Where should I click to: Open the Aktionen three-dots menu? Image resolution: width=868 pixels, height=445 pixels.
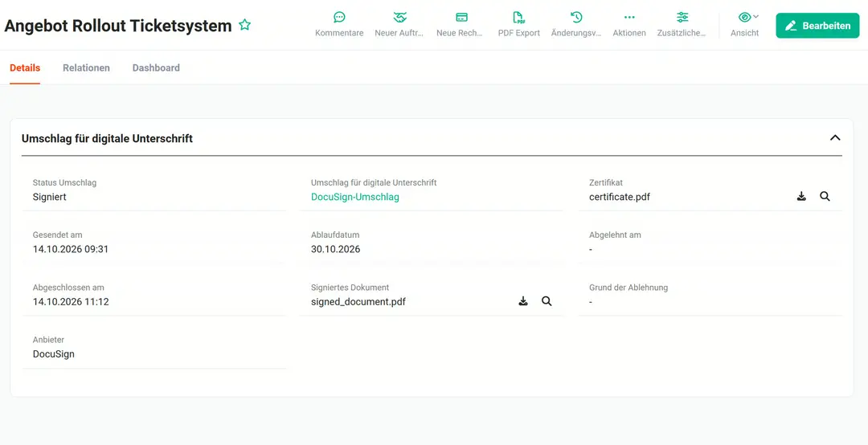coord(629,17)
